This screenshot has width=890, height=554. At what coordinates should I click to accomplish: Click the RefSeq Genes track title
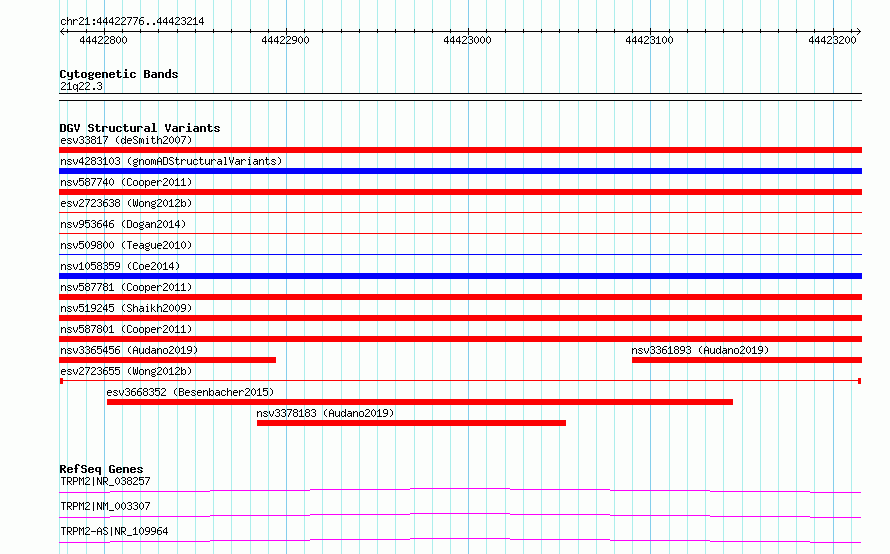(101, 469)
